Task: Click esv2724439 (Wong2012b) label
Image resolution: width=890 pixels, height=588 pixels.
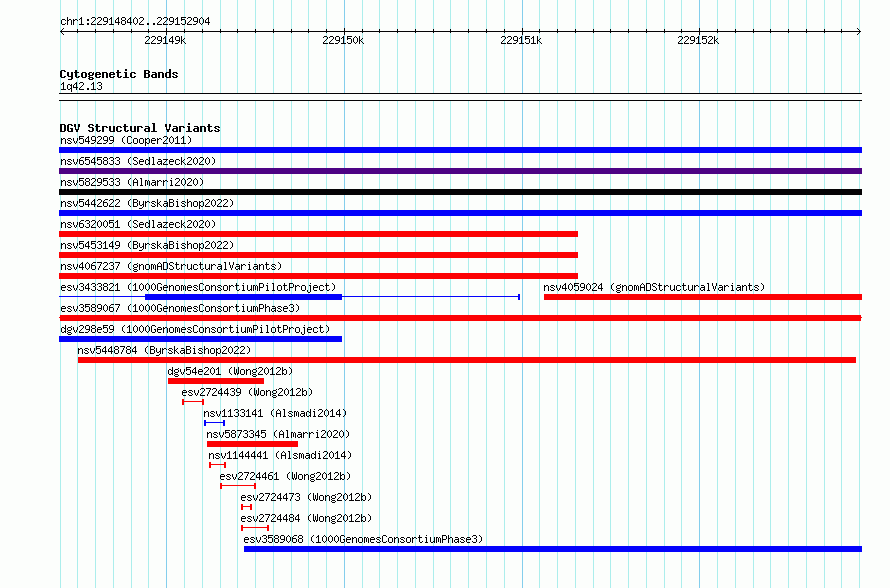Action: 247,392
